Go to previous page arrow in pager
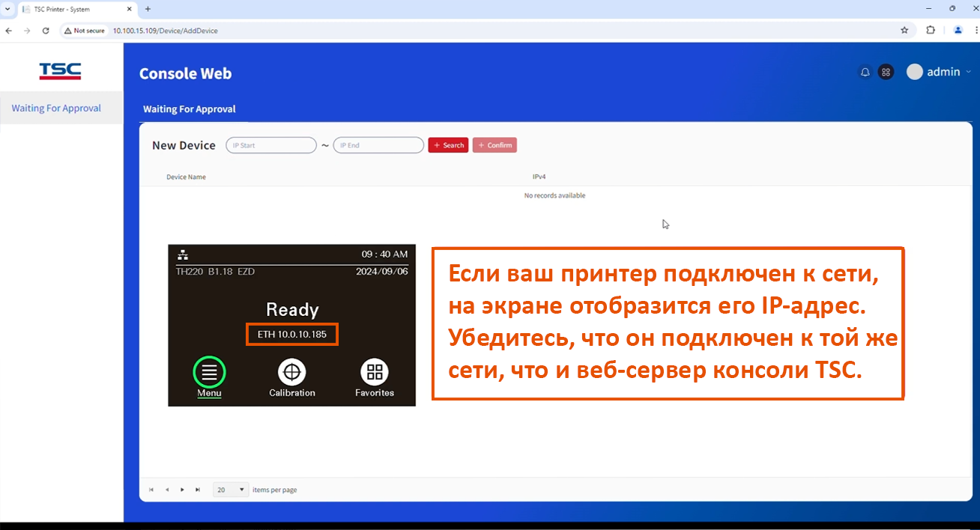 167,490
